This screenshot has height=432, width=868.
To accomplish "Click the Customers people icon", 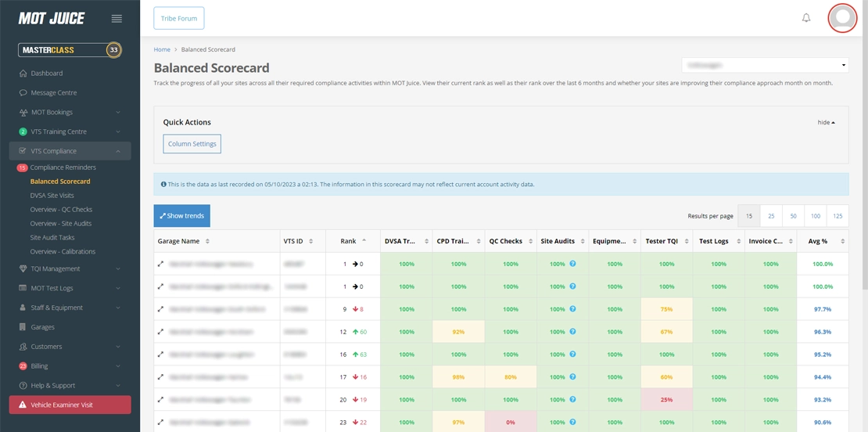I will coord(23,347).
